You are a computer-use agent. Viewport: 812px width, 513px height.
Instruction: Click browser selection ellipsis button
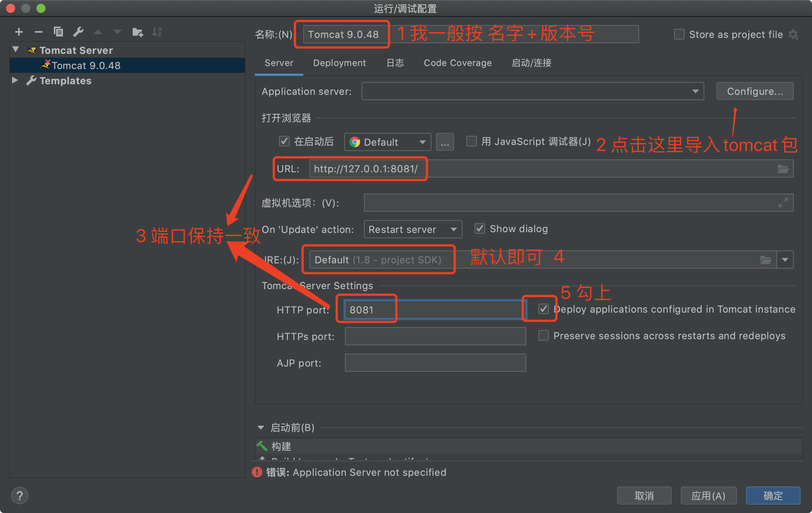click(x=445, y=142)
